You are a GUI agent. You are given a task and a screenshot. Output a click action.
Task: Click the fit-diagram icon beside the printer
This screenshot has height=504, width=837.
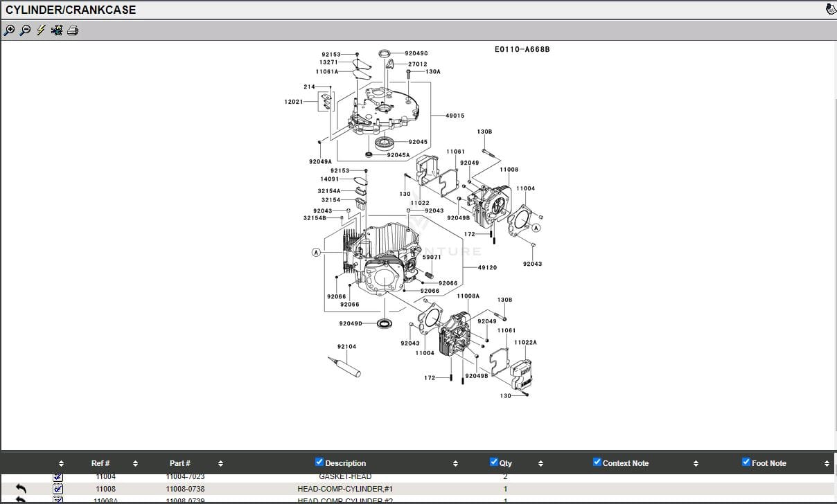pos(57,30)
